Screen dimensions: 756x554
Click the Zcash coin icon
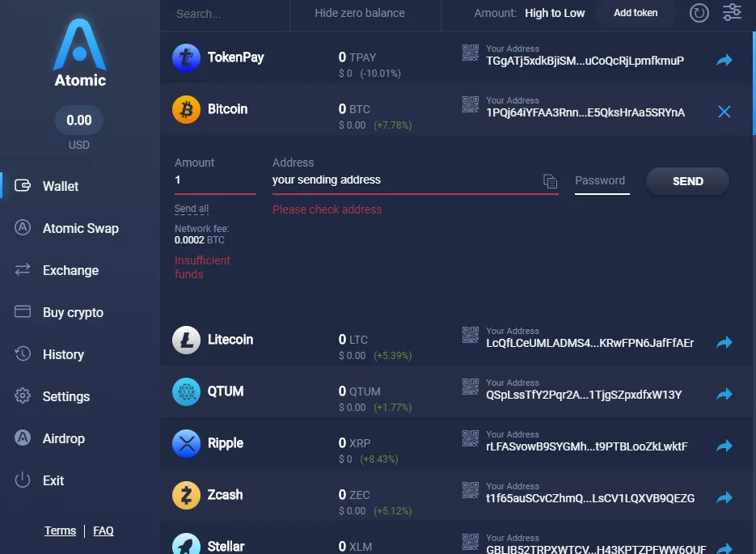186,495
